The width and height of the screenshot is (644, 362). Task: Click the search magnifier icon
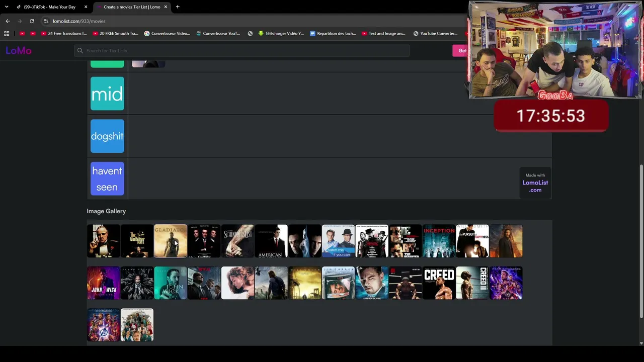pos(80,51)
